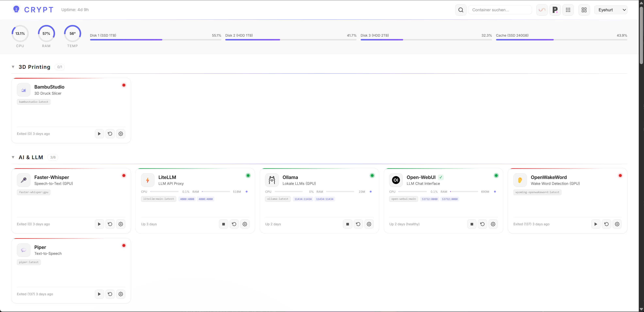Image resolution: width=644 pixels, height=312 pixels.
Task: Stop the LiteLLM container
Action: pyautogui.click(x=223, y=224)
